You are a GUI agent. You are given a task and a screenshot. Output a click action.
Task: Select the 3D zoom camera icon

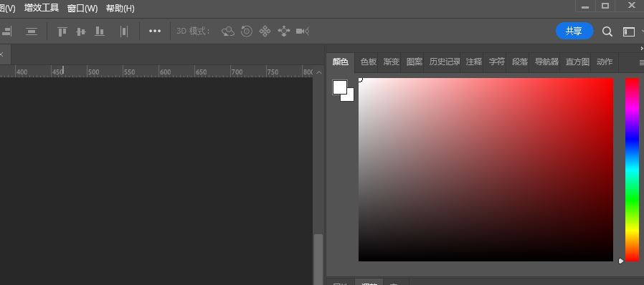[x=303, y=32]
